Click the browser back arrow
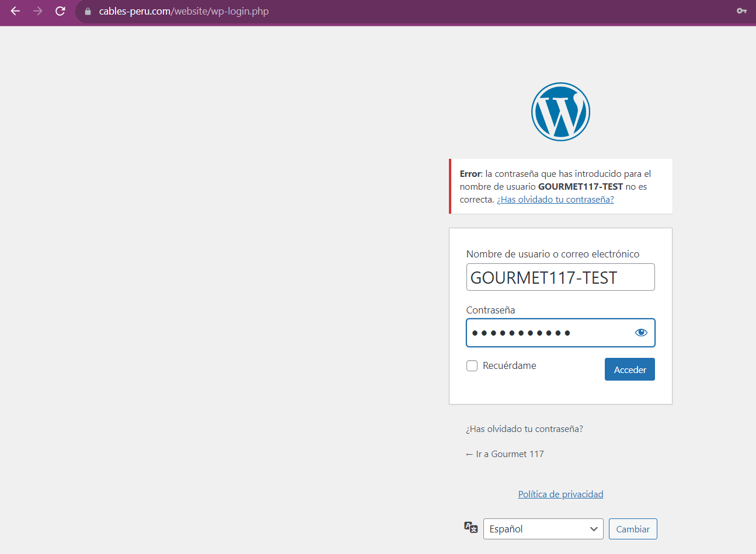 pos(15,11)
